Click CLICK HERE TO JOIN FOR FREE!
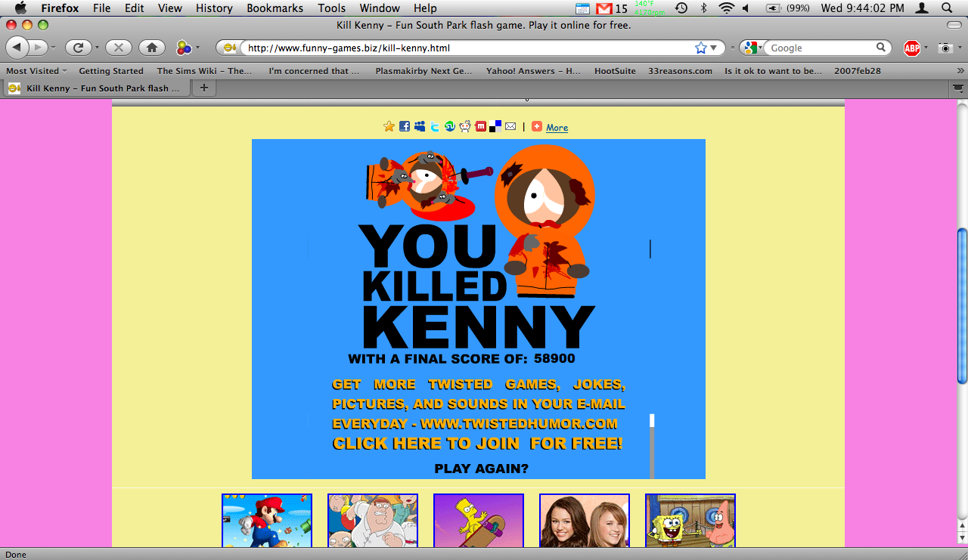The height and width of the screenshot is (560, 968). click(478, 444)
